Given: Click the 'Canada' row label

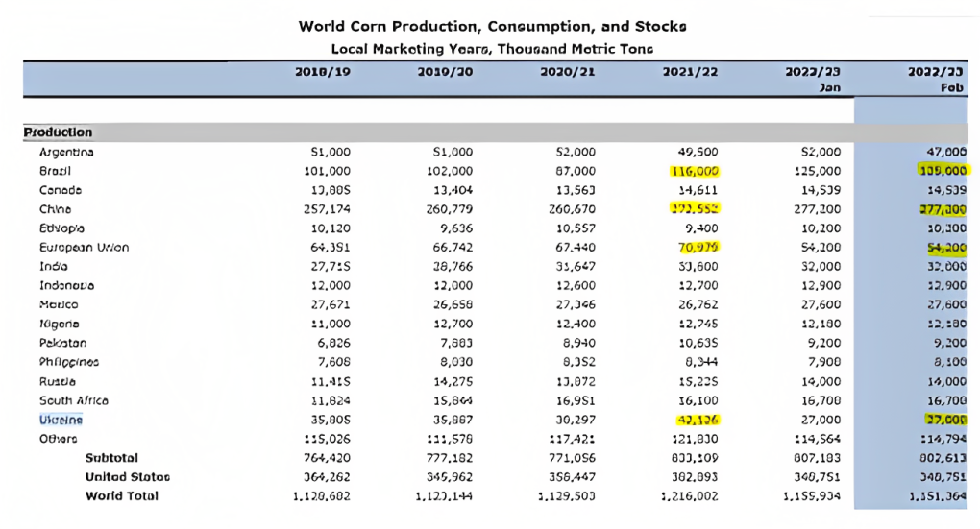Looking at the screenshot, I should tap(61, 190).
